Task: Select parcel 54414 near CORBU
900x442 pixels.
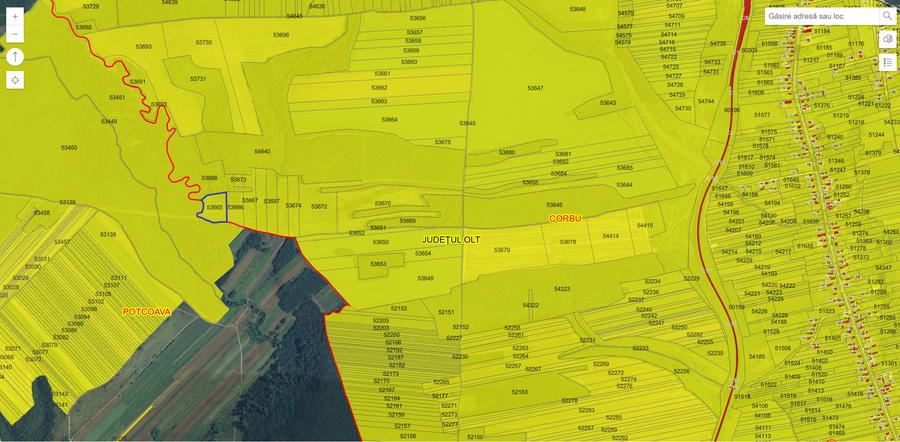Action: [610, 236]
